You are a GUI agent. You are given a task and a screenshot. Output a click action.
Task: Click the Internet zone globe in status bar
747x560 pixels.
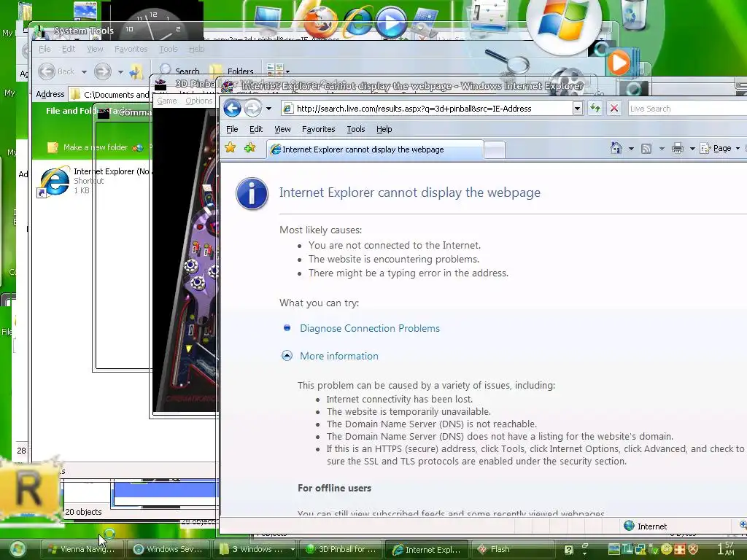click(x=629, y=526)
